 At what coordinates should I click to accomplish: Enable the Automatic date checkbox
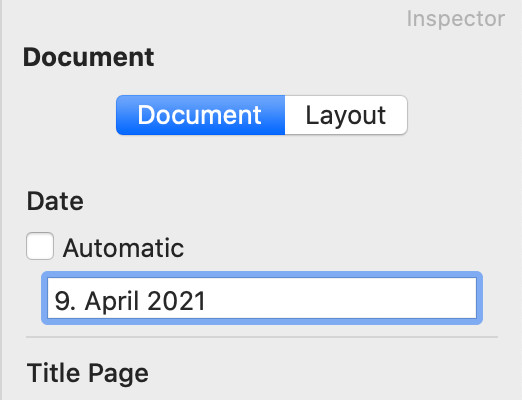pos(40,246)
